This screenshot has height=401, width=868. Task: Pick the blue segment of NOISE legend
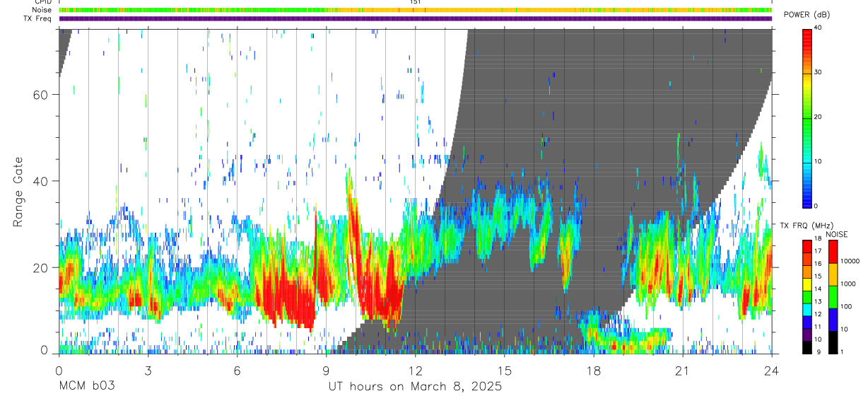pyautogui.click(x=834, y=320)
